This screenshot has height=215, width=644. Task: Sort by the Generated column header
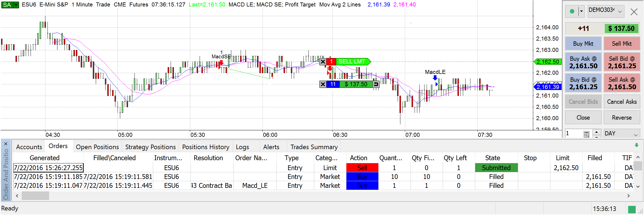click(x=45, y=158)
